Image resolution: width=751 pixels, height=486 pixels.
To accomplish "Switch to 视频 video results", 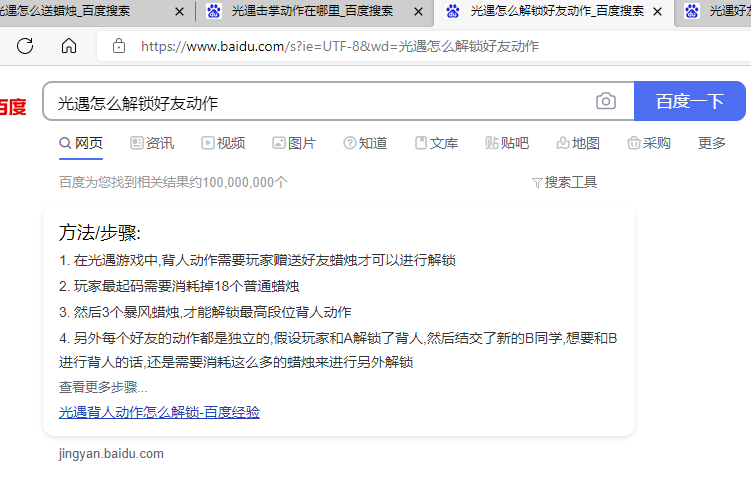I will (223, 143).
